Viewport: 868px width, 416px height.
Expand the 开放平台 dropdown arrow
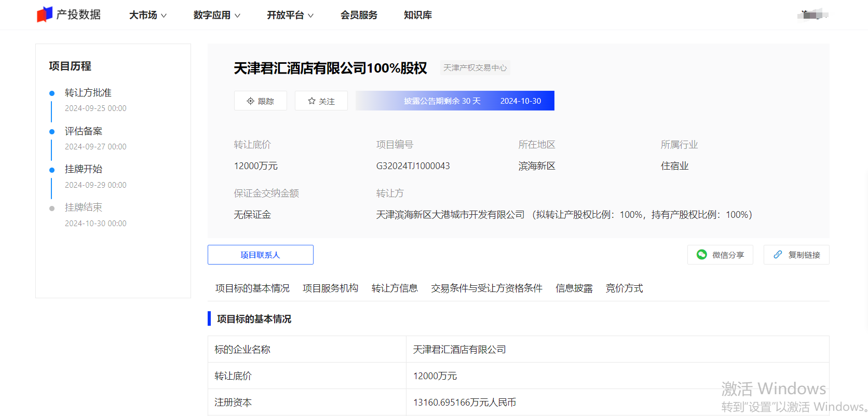(x=310, y=16)
